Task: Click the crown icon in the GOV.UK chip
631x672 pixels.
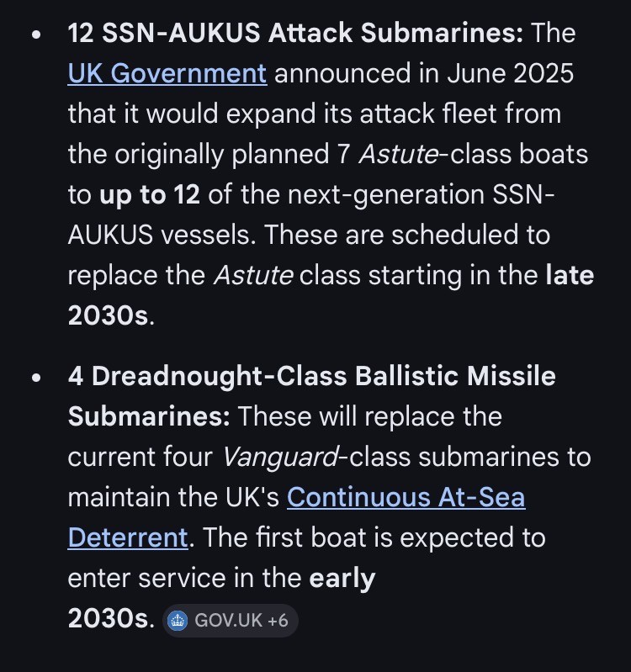Action: point(178,621)
